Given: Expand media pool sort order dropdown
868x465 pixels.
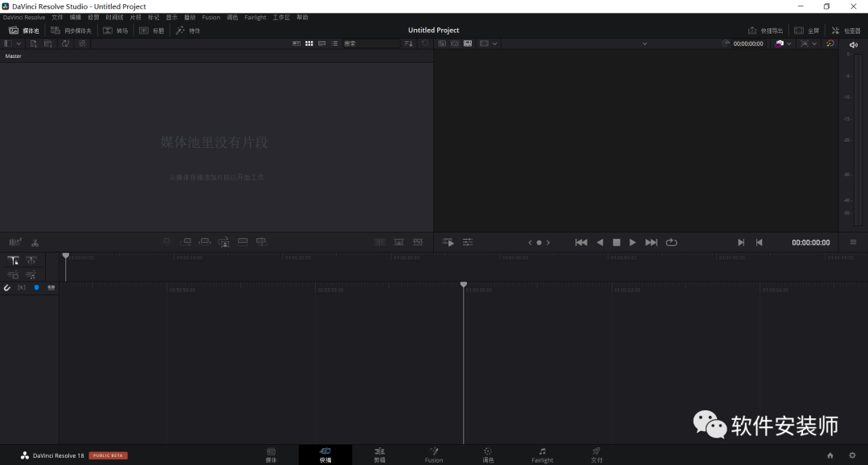Looking at the screenshot, I should click(408, 43).
